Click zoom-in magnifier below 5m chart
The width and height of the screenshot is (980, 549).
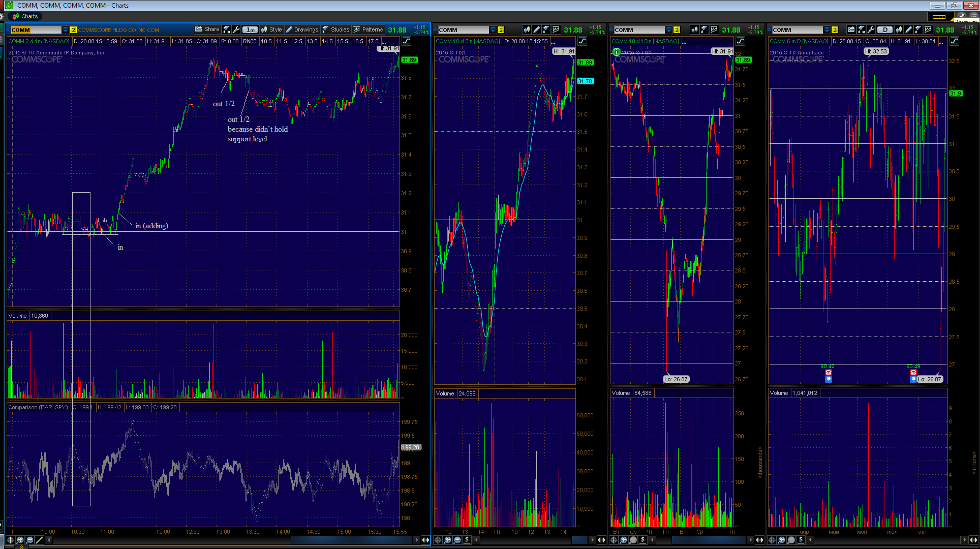click(x=447, y=540)
